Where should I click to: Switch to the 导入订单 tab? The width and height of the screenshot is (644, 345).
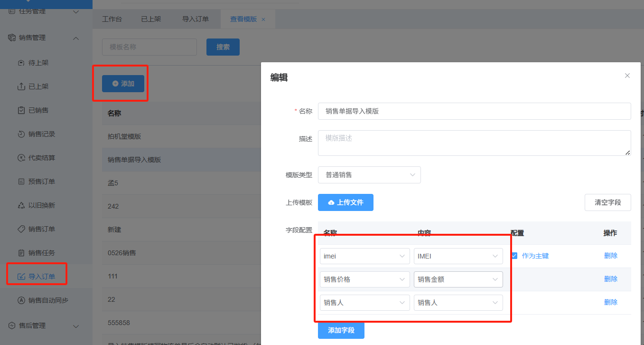196,19
